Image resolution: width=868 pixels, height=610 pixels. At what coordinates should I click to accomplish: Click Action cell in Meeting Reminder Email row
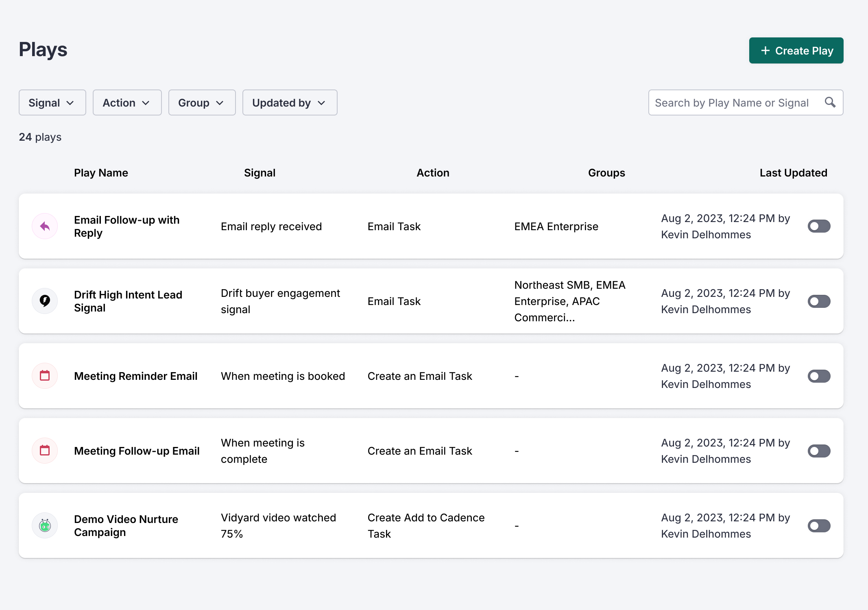[420, 376]
